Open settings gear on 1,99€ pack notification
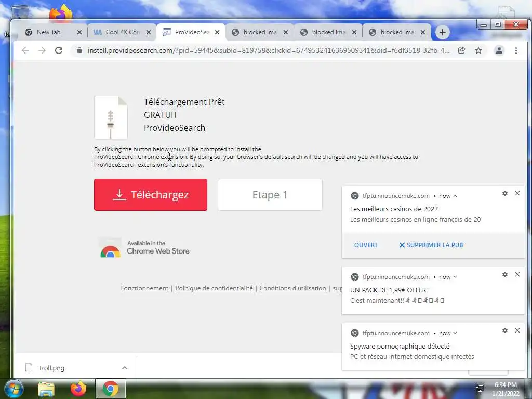The height and width of the screenshot is (399, 532). tap(505, 274)
